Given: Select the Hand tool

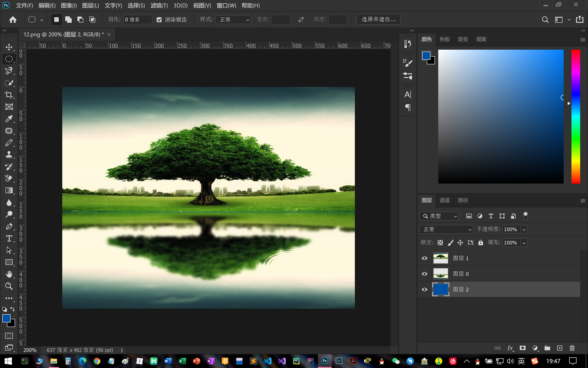Looking at the screenshot, I should pyautogui.click(x=9, y=274).
